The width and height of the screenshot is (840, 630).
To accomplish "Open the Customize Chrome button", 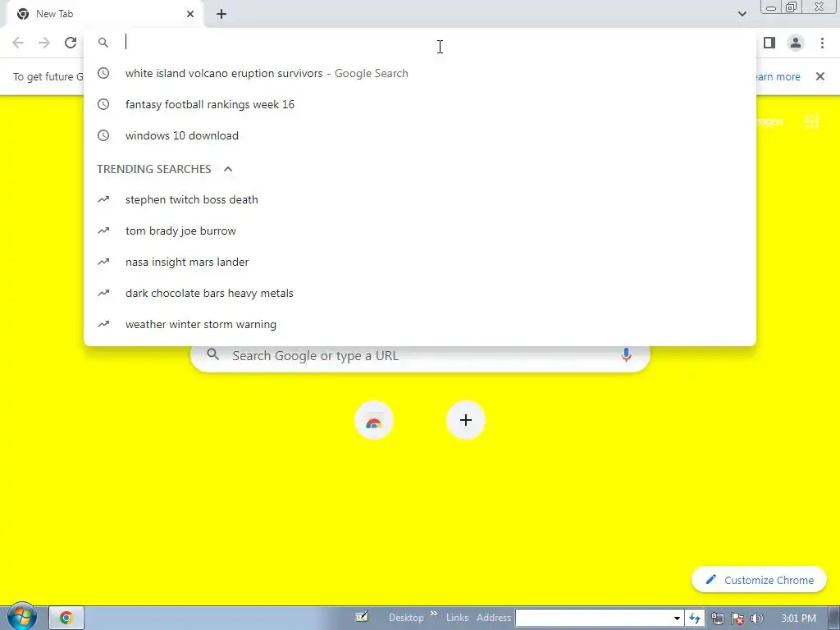I will point(759,580).
